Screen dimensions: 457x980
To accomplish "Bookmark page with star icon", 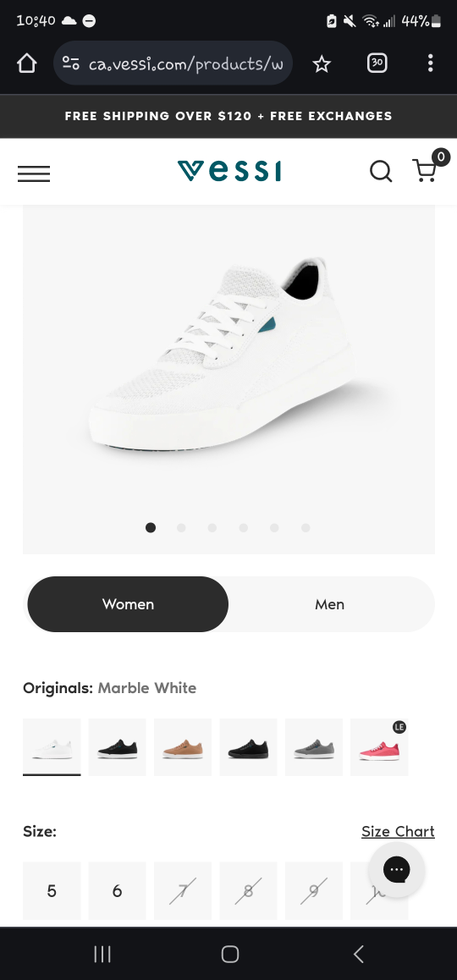I will 322,63.
